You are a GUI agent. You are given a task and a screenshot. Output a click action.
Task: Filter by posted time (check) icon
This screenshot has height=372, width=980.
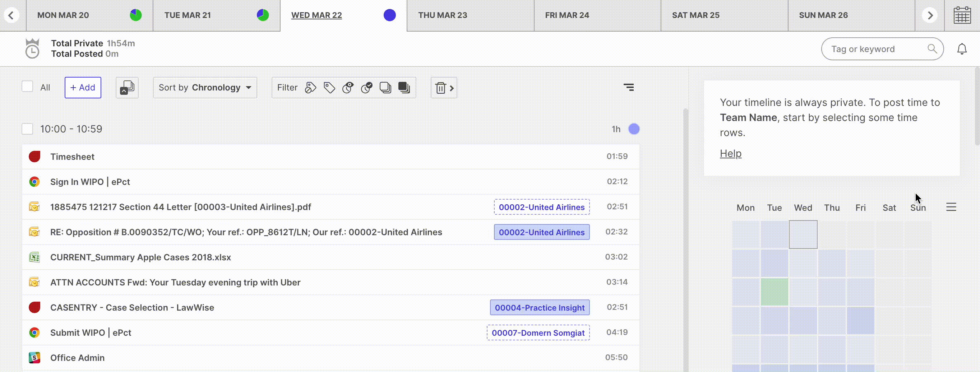click(366, 88)
